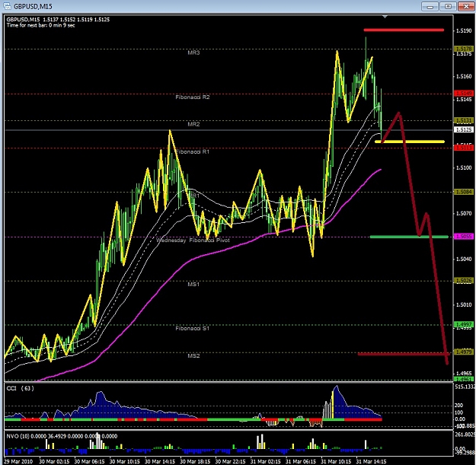
Task: Click the red 1.5149 price tag
Action: [464, 93]
